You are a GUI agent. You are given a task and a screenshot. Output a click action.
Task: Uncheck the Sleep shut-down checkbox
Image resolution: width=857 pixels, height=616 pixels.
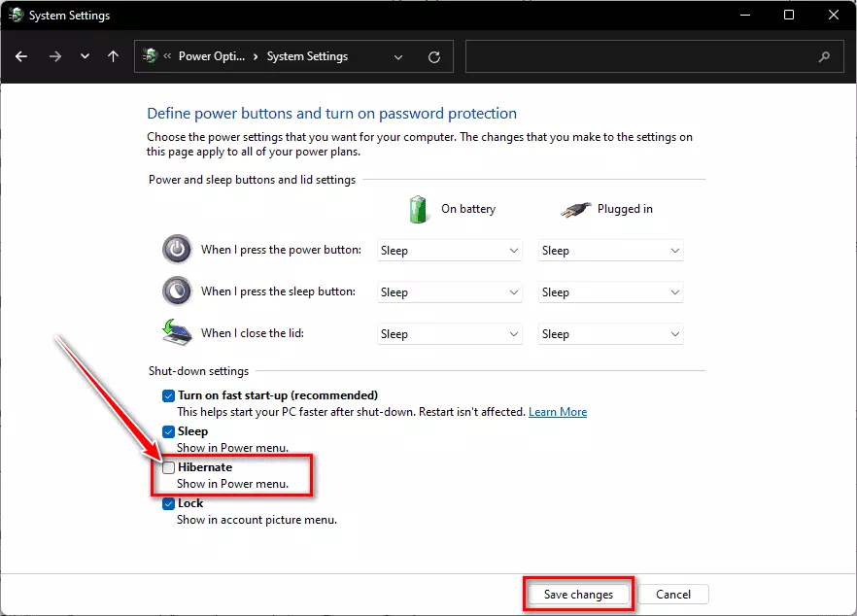point(169,431)
